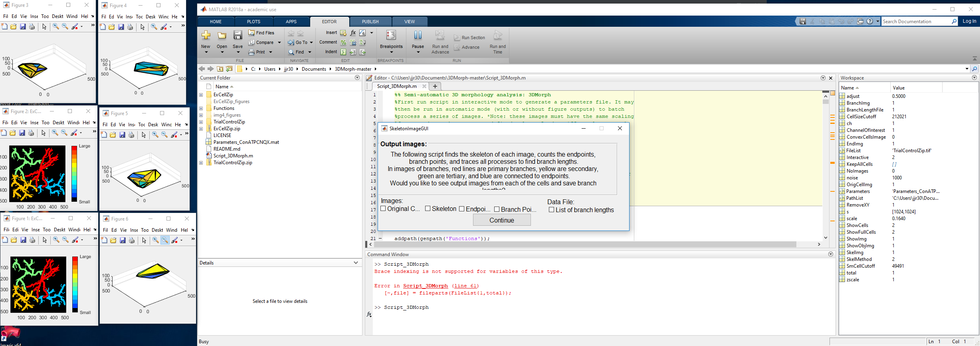
Task: Switch to the VIEW tab
Action: coord(410,22)
